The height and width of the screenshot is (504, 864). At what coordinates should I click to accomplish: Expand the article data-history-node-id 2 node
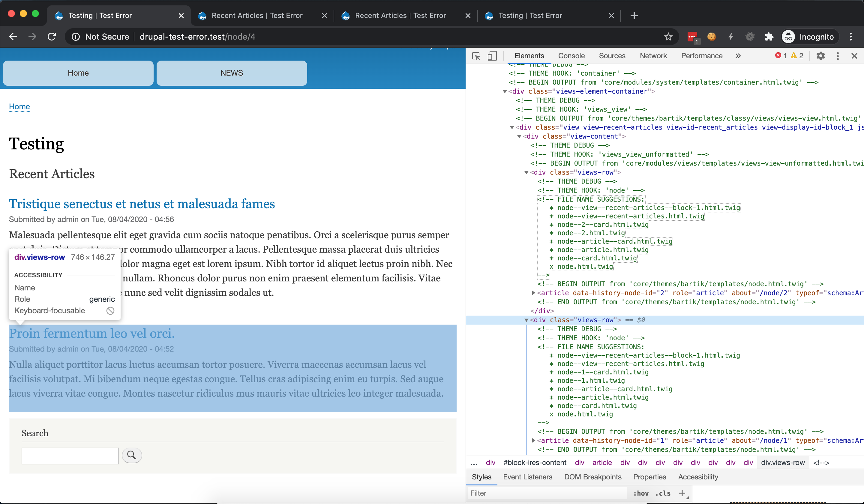coord(533,293)
